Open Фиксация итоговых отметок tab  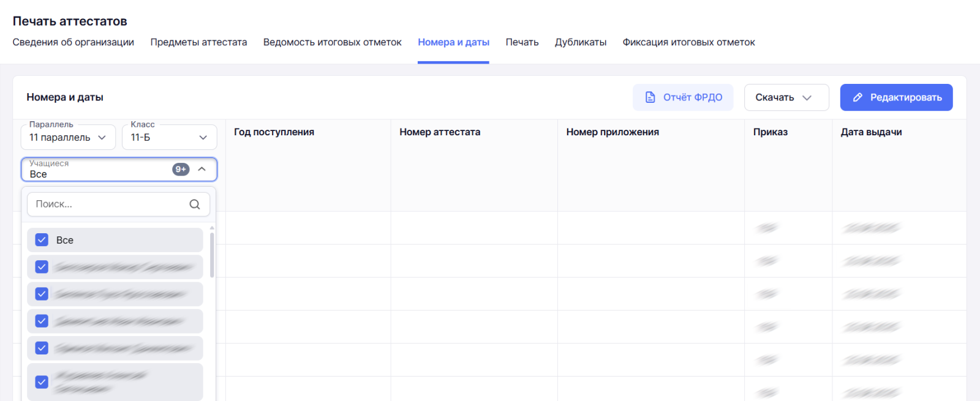tap(688, 42)
